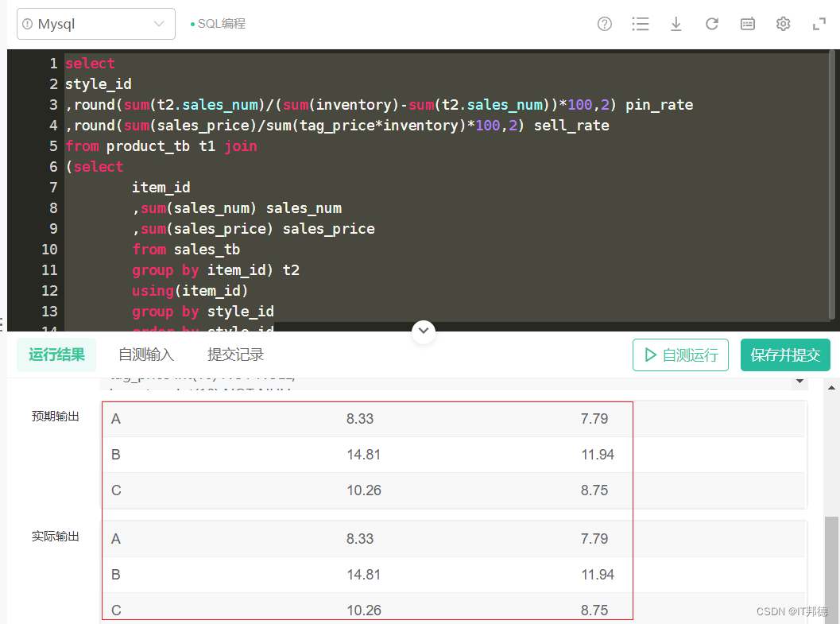Click code line 2 'style_id'
Screen dimensions: 840x624
[x=99, y=84]
